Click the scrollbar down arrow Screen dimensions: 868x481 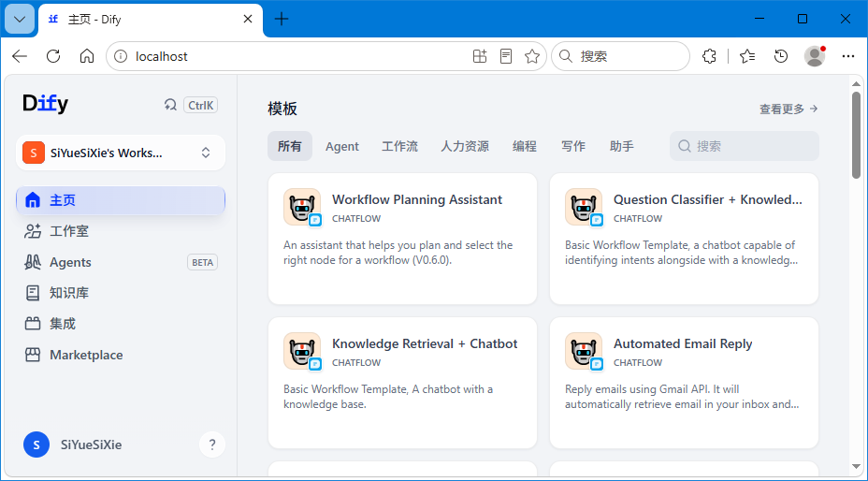coord(856,467)
